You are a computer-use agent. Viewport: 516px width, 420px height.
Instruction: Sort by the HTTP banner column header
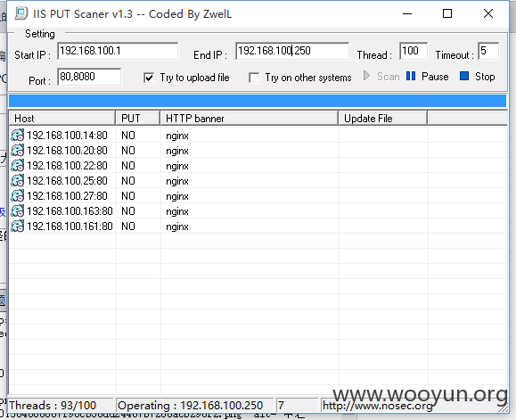[x=250, y=119]
